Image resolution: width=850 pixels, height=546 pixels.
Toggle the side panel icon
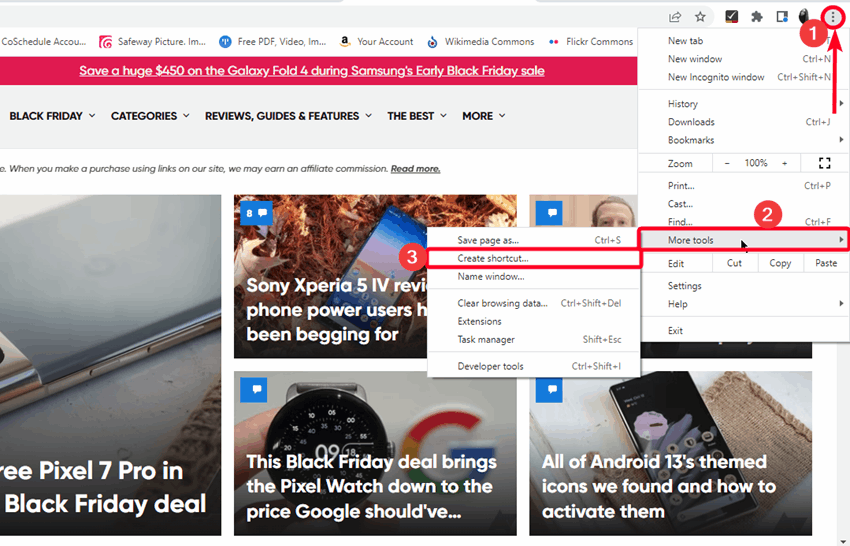click(782, 17)
